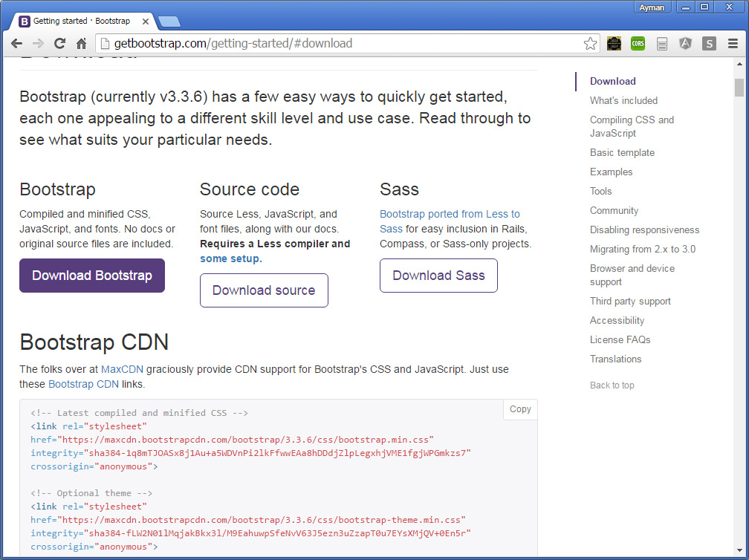749x560 pixels.
Task: Open a new tab
Action: point(169,21)
